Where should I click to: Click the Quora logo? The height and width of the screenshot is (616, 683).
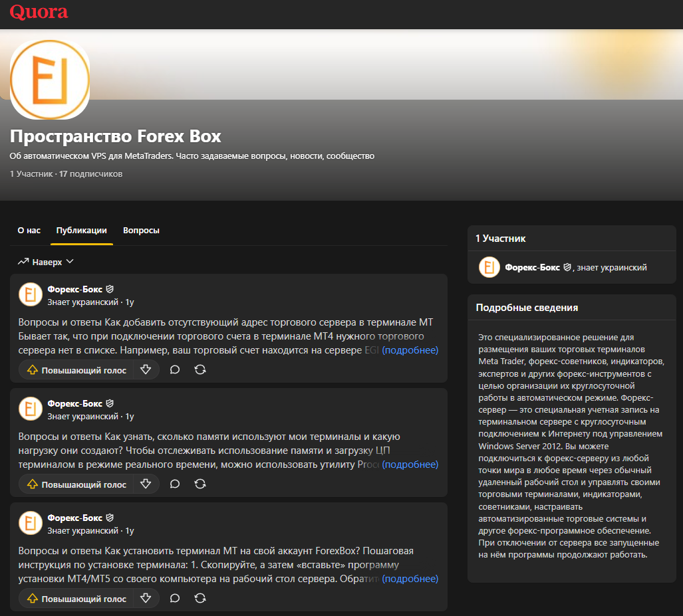[x=39, y=12]
